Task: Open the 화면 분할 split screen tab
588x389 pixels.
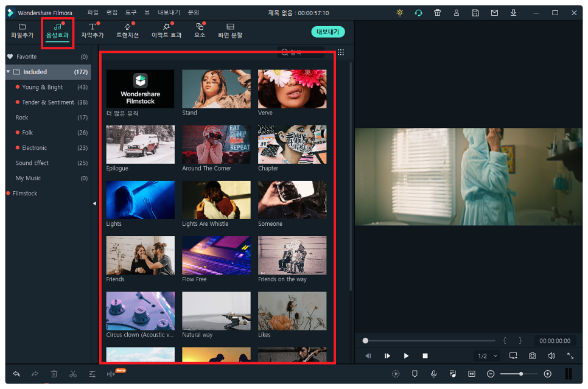Action: coord(230,31)
